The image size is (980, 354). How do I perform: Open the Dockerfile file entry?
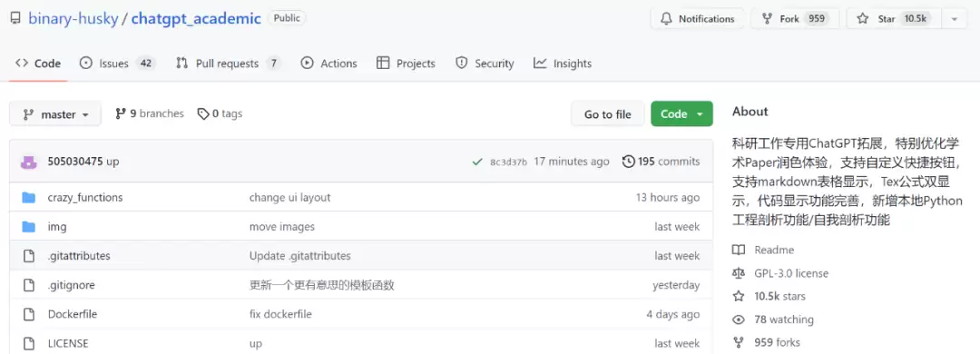click(x=73, y=314)
